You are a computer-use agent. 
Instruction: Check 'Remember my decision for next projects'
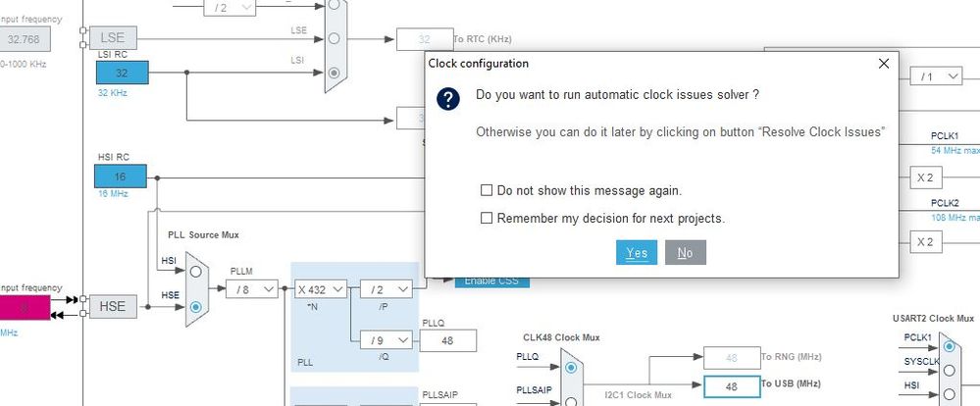point(487,218)
